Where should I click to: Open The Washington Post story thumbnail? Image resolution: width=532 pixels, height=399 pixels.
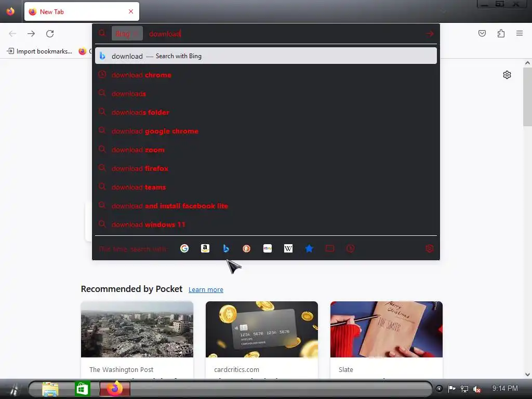pyautogui.click(x=137, y=329)
